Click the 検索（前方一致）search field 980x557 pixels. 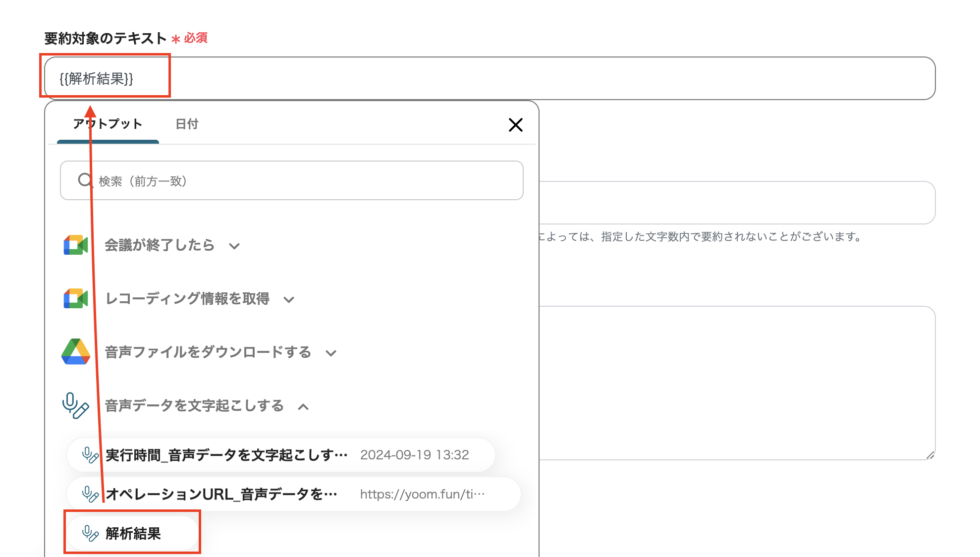click(x=292, y=181)
